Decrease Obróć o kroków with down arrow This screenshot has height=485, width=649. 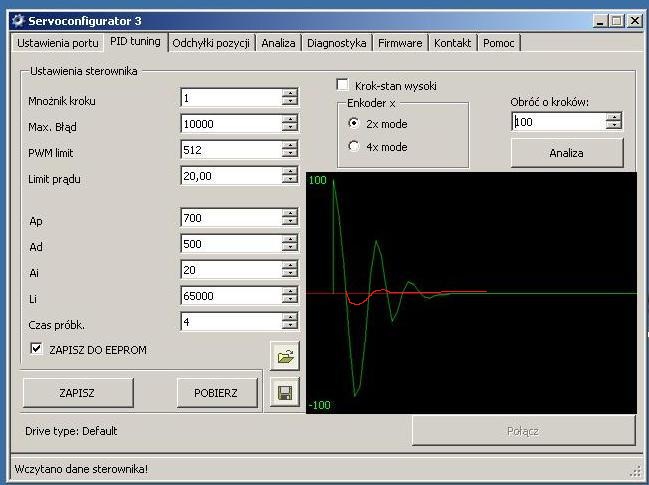(x=613, y=125)
